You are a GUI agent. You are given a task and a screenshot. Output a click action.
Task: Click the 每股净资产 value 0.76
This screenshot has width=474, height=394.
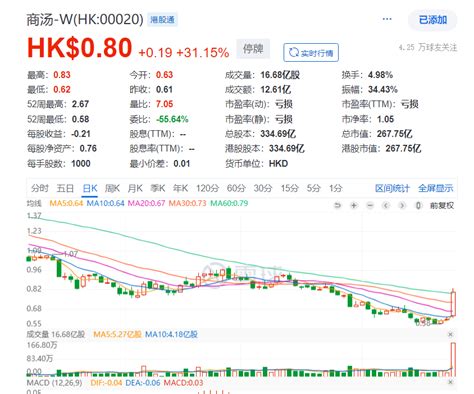point(88,148)
